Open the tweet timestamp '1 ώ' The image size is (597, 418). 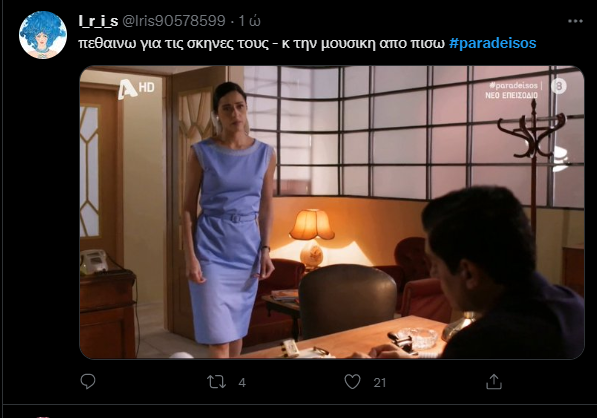[x=250, y=21]
